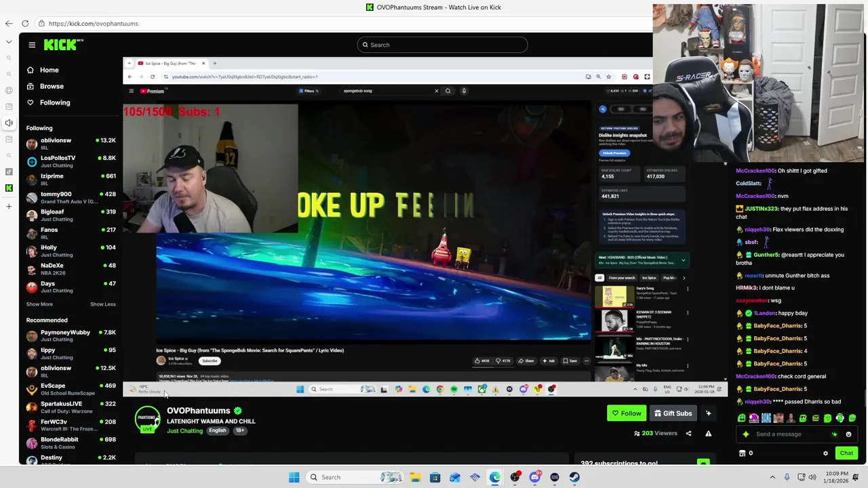Click the video stream player
The height and width of the screenshot is (488, 868).
425,227
